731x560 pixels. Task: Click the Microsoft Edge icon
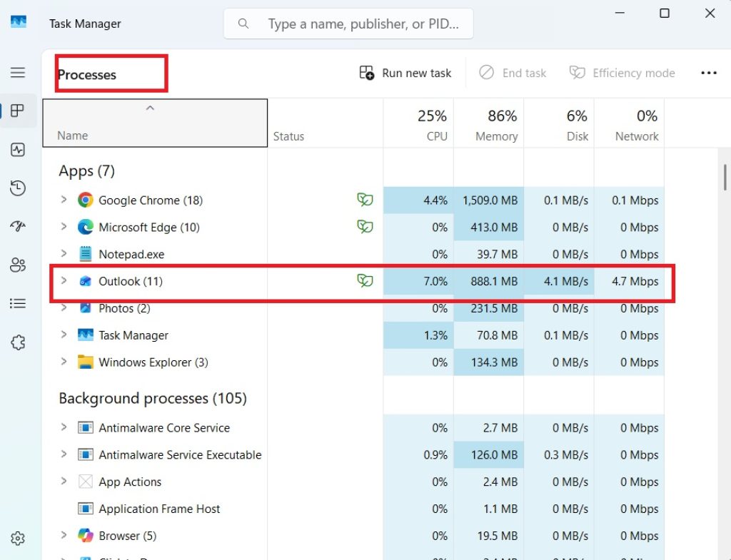pos(86,227)
